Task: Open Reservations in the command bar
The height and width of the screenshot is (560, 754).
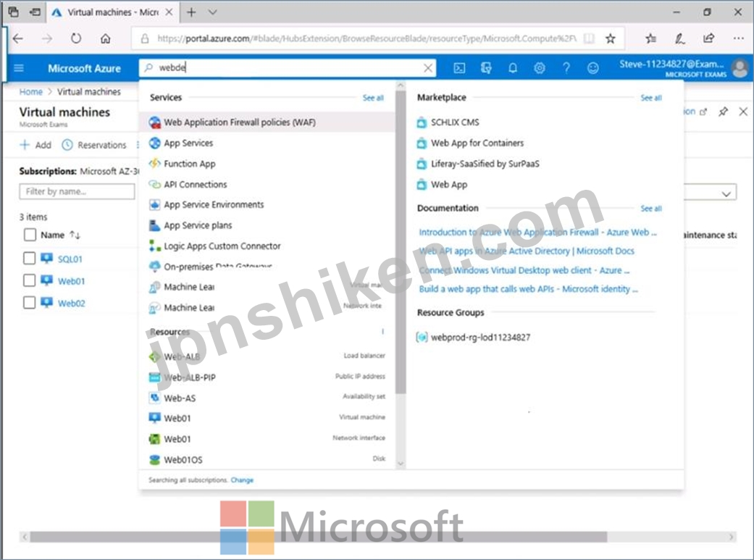Action: (94, 145)
